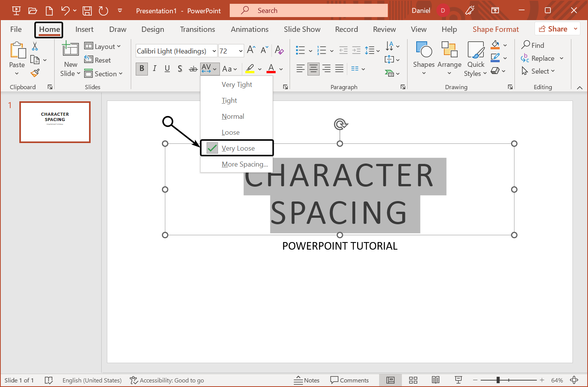The width and height of the screenshot is (588, 387).
Task: Click More Spacing in the menu
Action: coord(245,164)
